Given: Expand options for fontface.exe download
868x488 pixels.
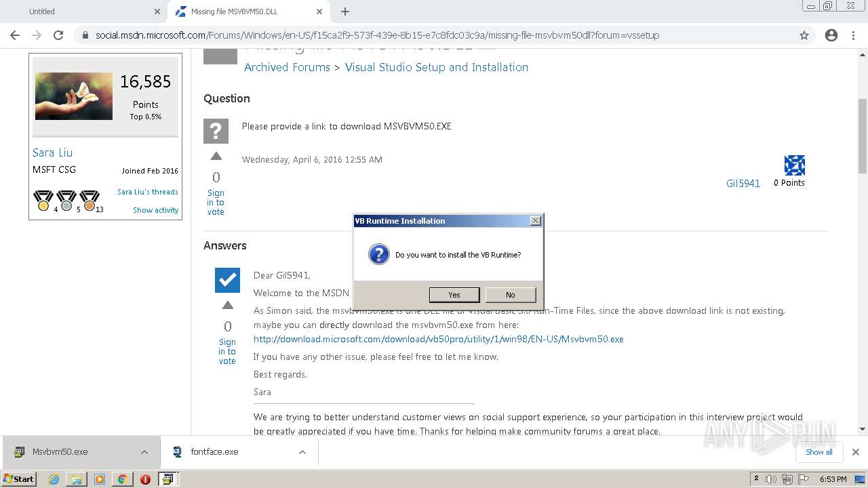Looking at the screenshot, I should tap(302, 452).
